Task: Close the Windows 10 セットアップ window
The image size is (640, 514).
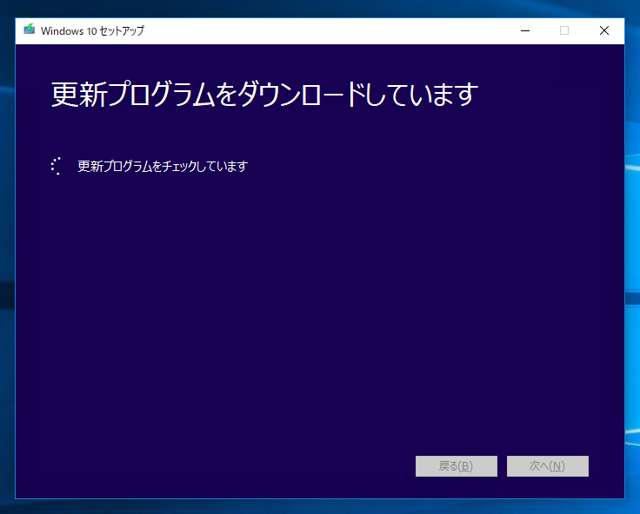Action: point(604,31)
